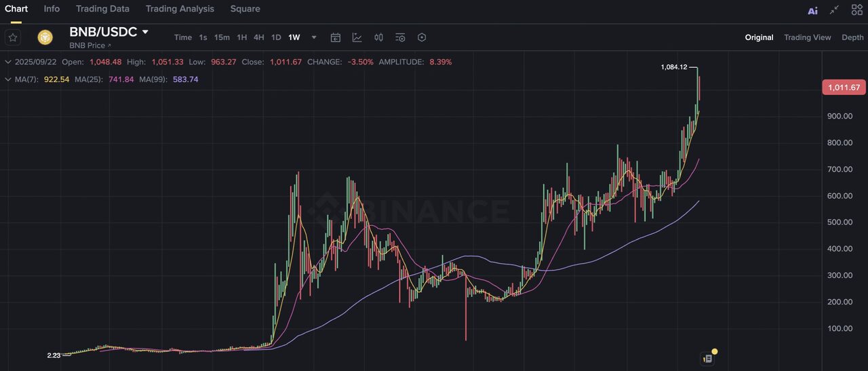Select the 4H interval
The image size is (868, 371).
[258, 37]
